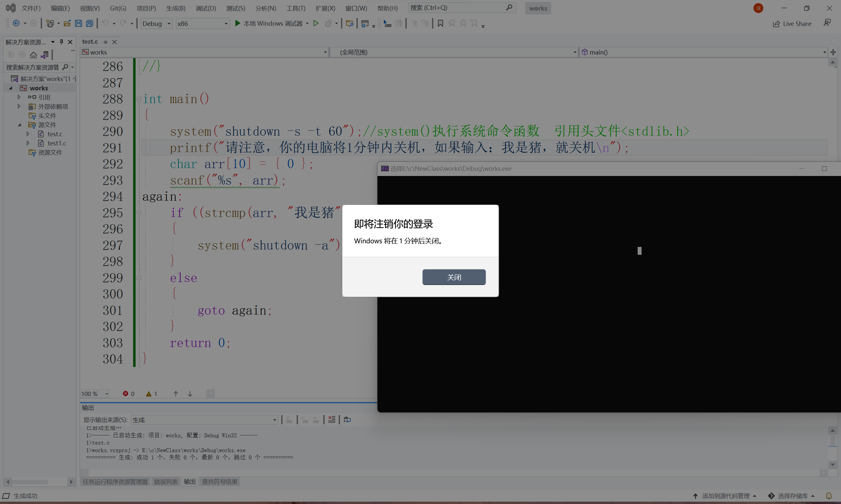The height and width of the screenshot is (504, 841).
Task: Toggle the outlining box beside int main()
Action: pyautogui.click(x=139, y=99)
